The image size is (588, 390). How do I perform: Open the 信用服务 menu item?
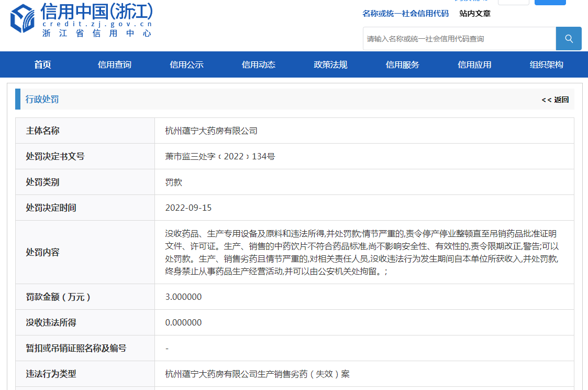pyautogui.click(x=402, y=64)
